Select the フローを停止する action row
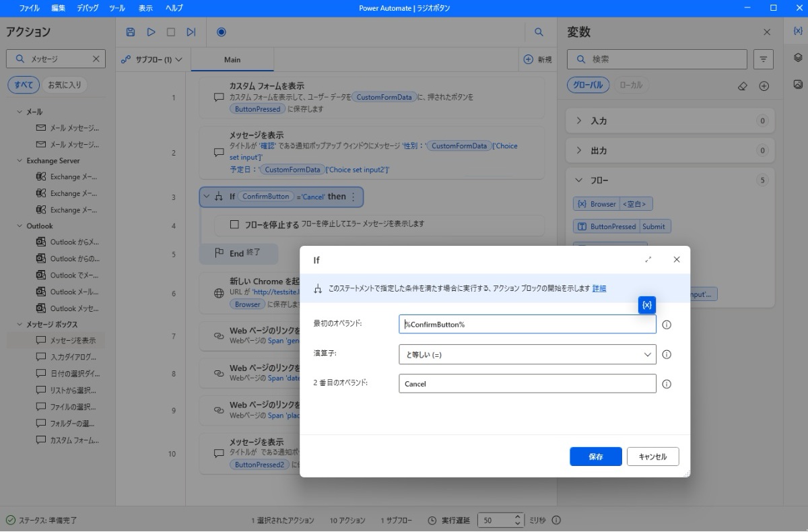The width and height of the screenshot is (808, 532). pos(379,225)
